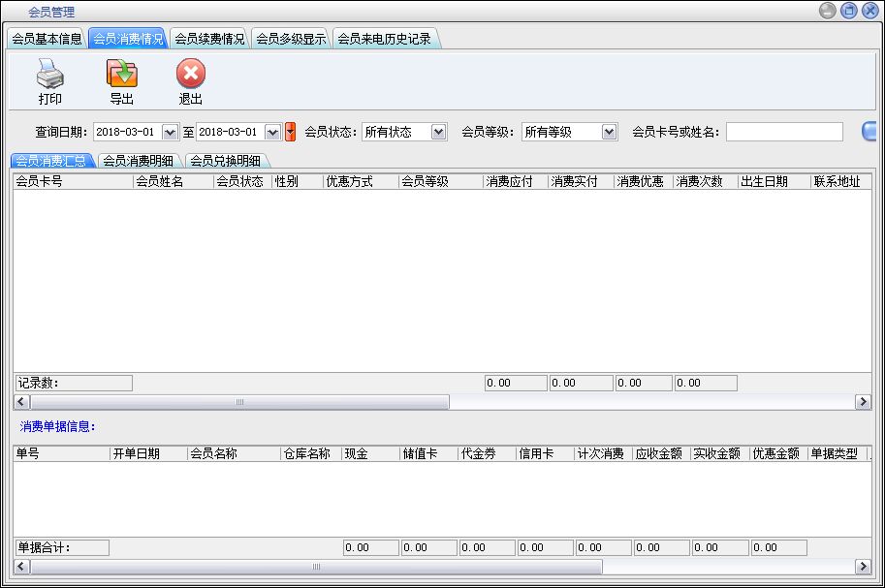The width and height of the screenshot is (885, 588).
Task: Open the start date dropdown
Action: tap(171, 132)
